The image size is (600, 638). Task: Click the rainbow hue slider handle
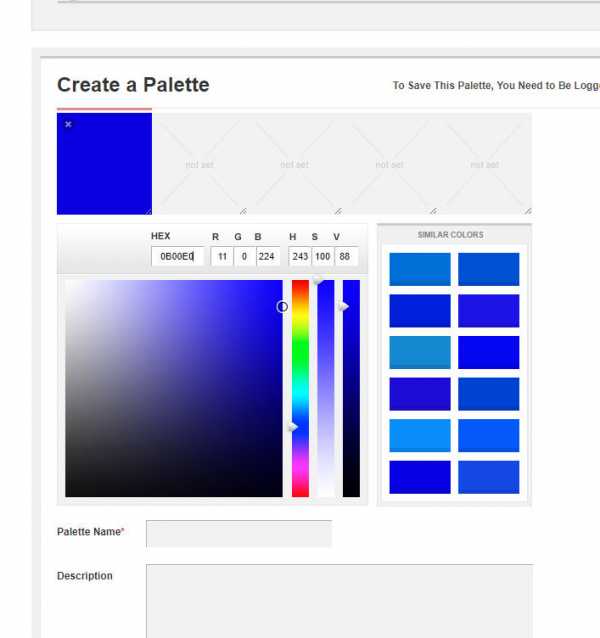click(293, 427)
